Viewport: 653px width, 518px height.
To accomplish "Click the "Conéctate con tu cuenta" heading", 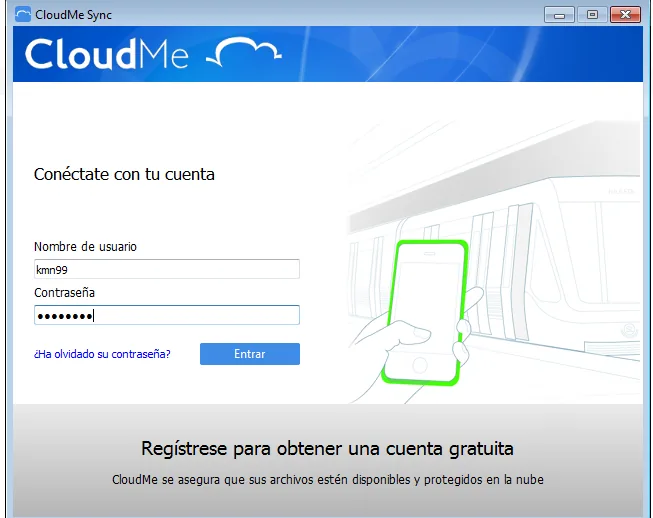I will tap(124, 174).
